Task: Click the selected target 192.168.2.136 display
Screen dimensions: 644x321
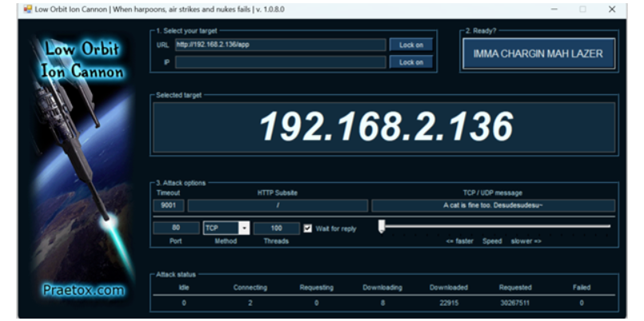Action: [384, 127]
